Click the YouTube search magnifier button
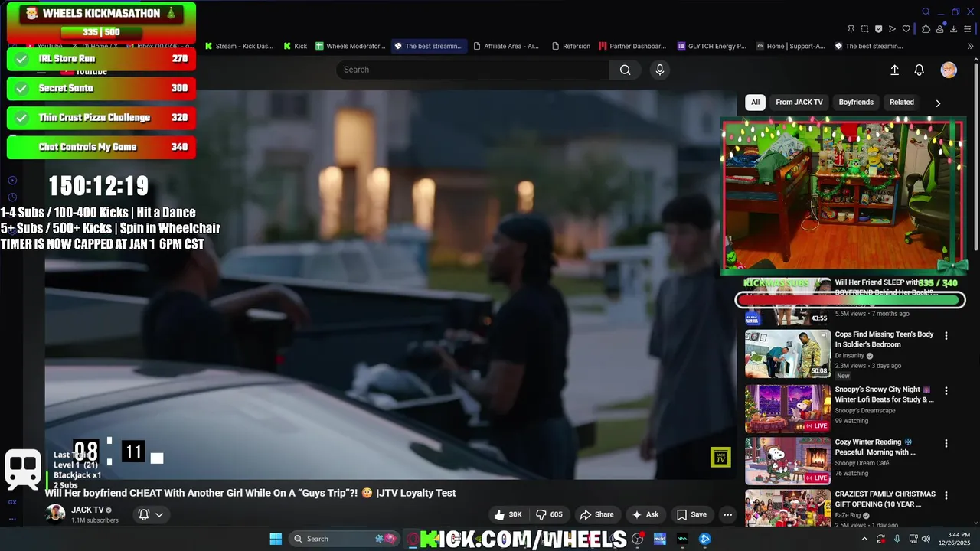Image resolution: width=980 pixels, height=551 pixels. [x=626, y=70]
